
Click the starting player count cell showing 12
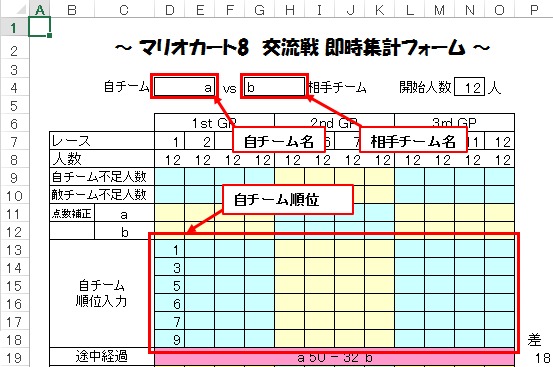coord(469,87)
